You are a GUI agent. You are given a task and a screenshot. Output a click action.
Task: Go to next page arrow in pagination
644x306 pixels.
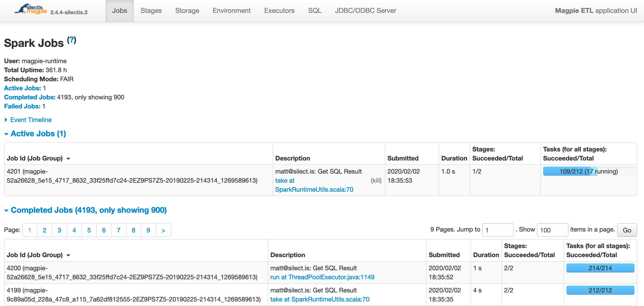point(163,230)
